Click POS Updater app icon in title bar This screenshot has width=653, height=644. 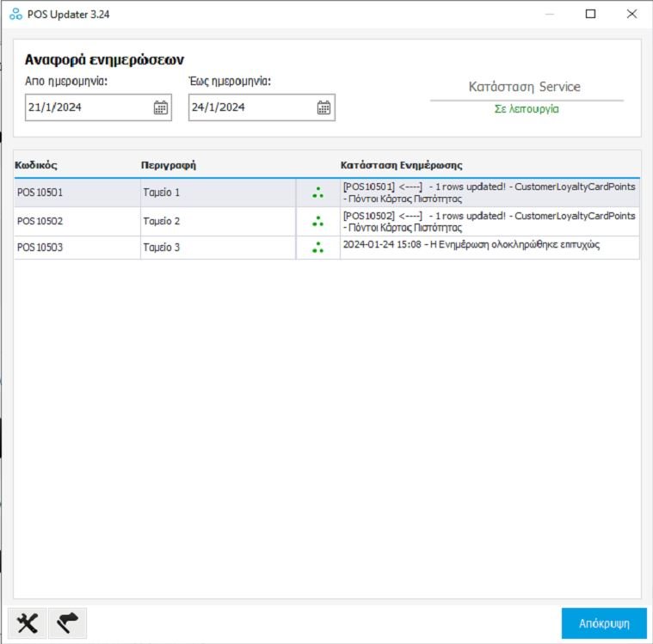[15, 15]
